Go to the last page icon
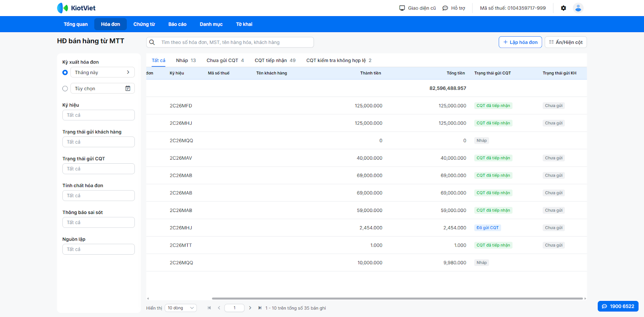This screenshot has width=644, height=317. (260, 308)
